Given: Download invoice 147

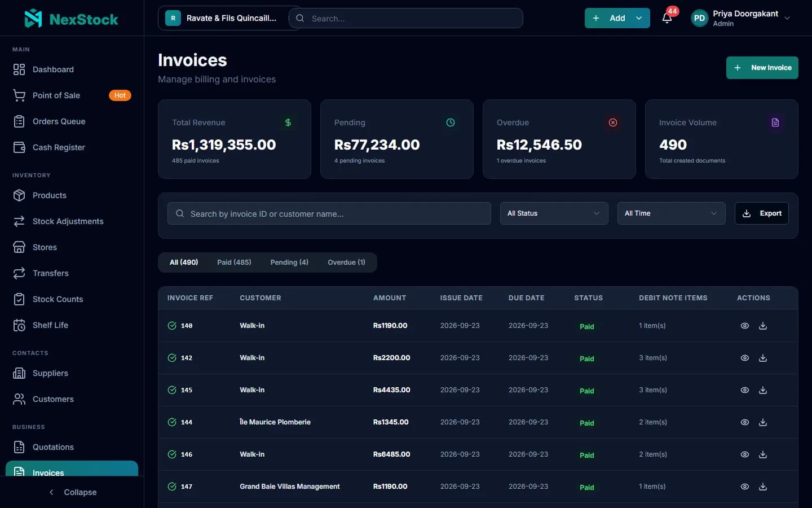Looking at the screenshot, I should pyautogui.click(x=763, y=487).
